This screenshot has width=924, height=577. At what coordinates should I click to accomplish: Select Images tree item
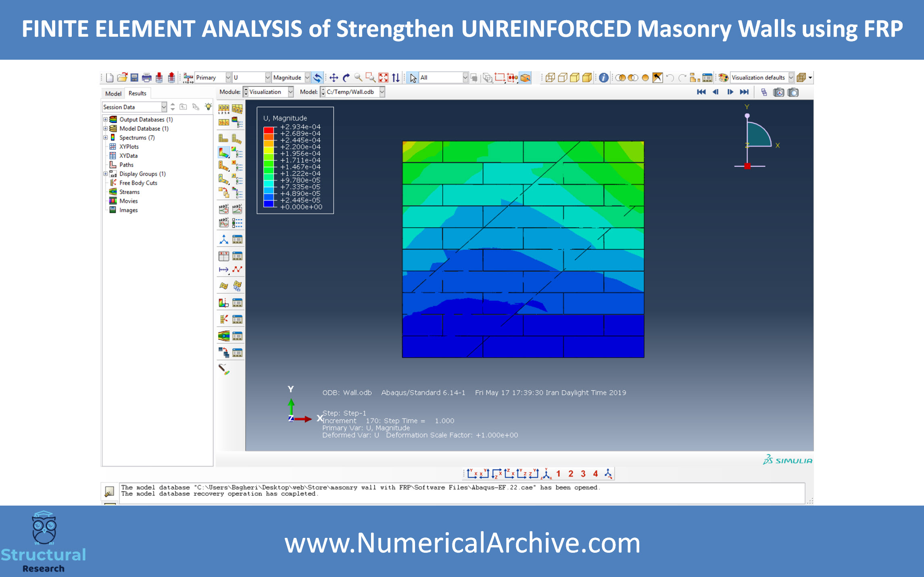click(128, 210)
